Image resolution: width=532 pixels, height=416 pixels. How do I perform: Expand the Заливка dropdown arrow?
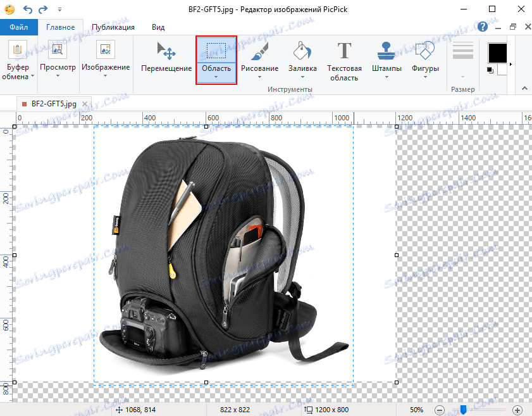click(x=302, y=77)
